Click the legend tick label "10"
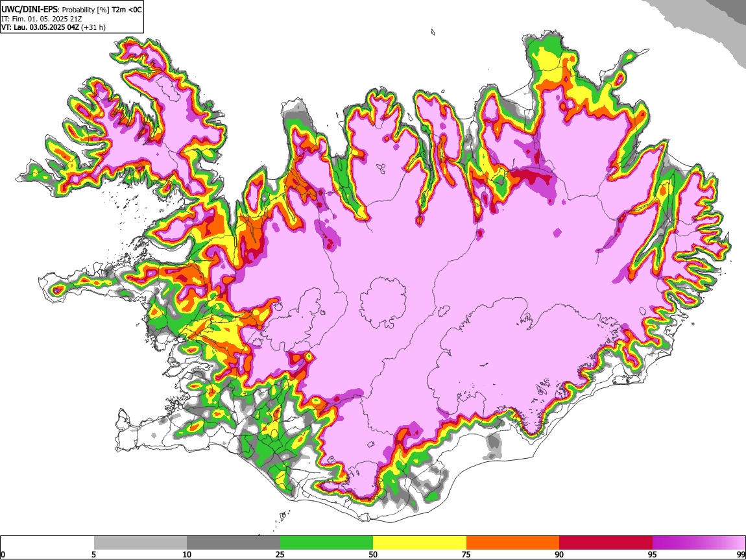Viewport: 746px width, 560px height. [187, 554]
